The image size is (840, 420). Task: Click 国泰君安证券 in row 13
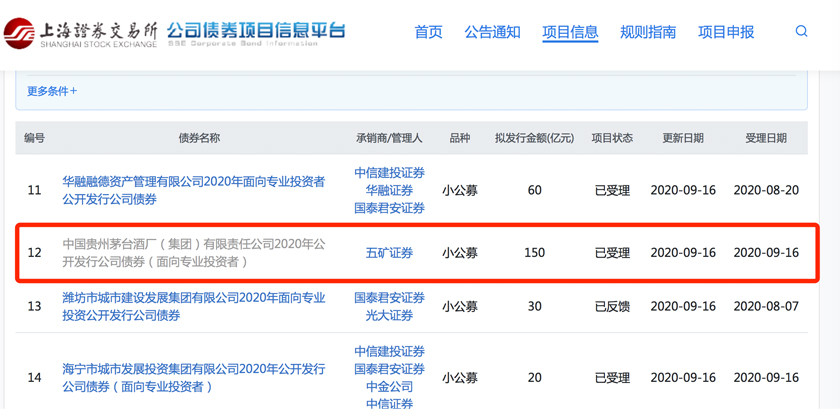pos(389,297)
